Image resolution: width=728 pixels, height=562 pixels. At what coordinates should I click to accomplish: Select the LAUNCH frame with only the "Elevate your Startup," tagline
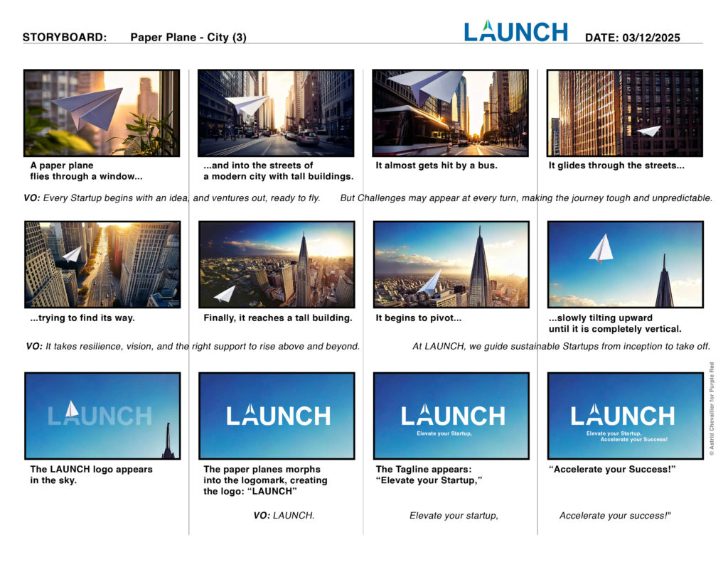(451, 416)
